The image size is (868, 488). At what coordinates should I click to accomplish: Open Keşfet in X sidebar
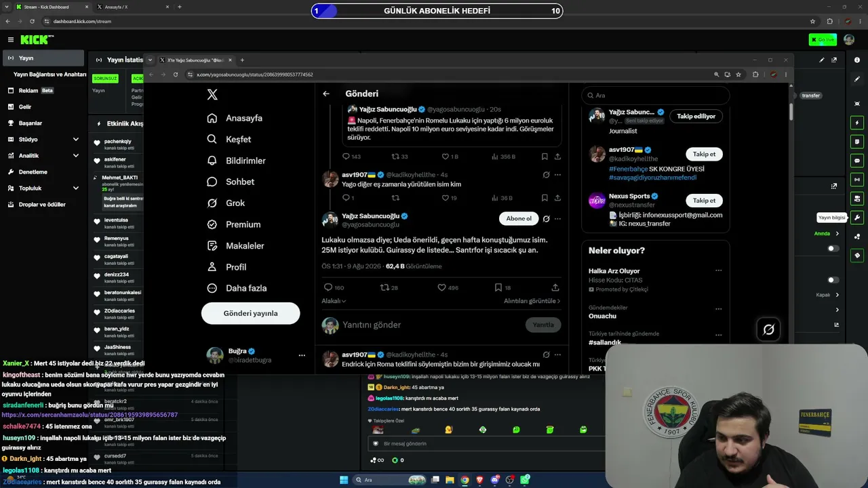(x=229, y=139)
